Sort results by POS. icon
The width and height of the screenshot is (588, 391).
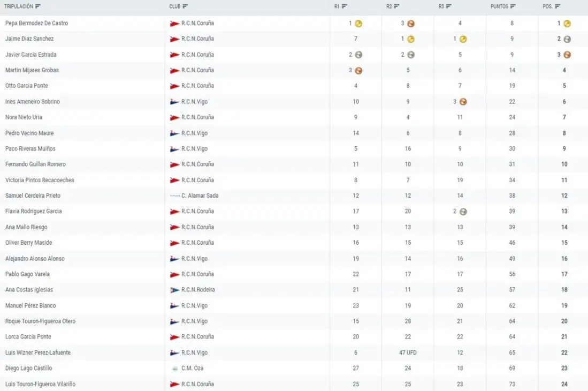558,6
